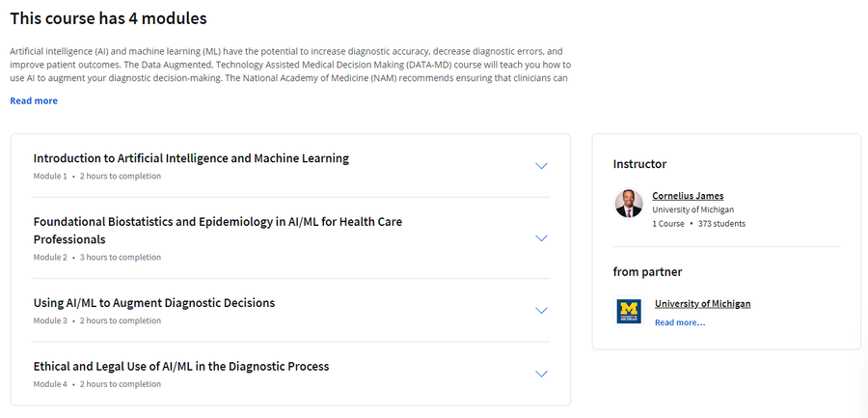
Task: Click Module 2's '3 hours to completion' text
Action: [x=121, y=257]
